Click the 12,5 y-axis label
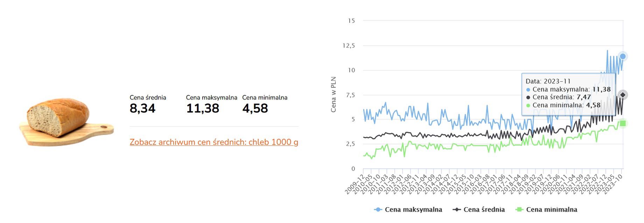Viewport: 644px width, 223px height. 349,46
